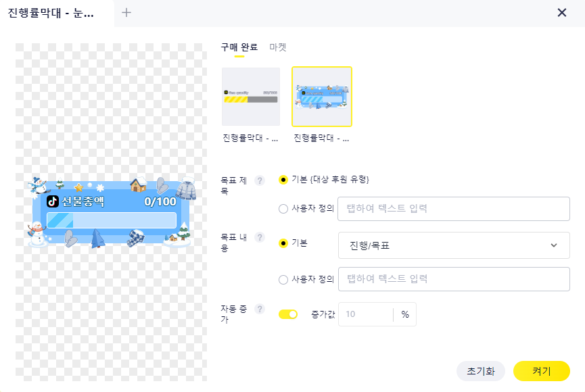
Task: Click the help icon beside 자동 증가
Action: click(260, 309)
